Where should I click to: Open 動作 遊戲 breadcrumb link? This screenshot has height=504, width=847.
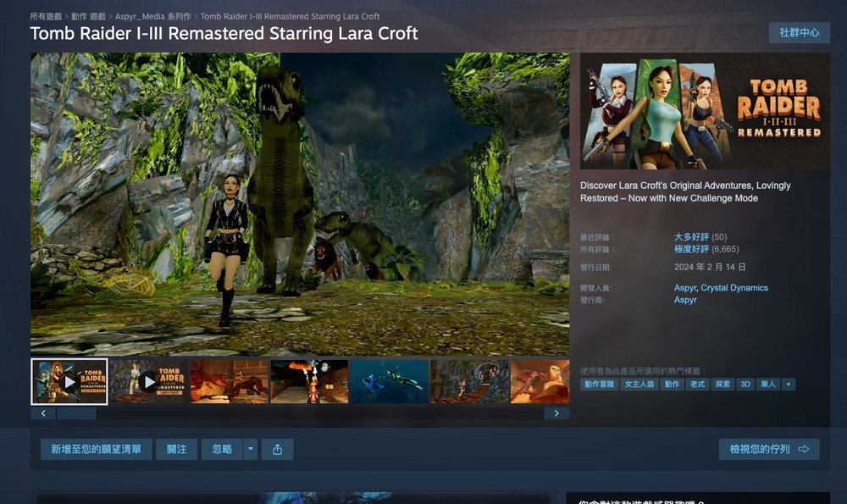click(89, 16)
